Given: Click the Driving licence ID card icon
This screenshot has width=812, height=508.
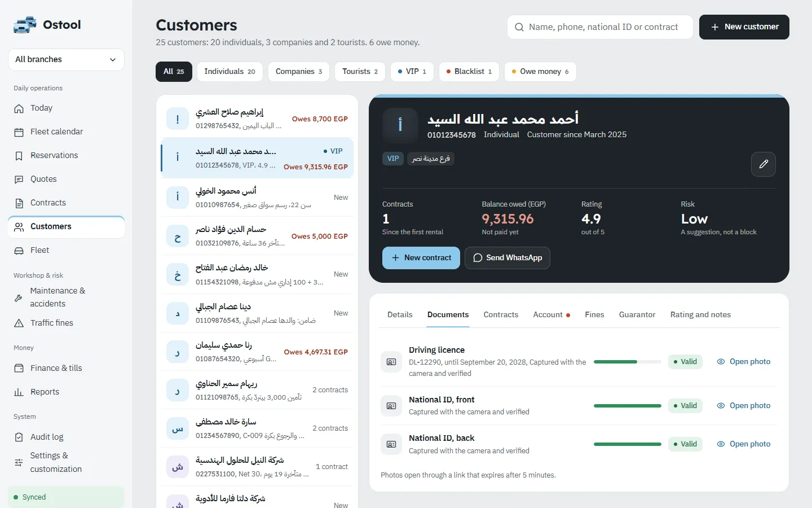Looking at the screenshot, I should click(x=391, y=362).
